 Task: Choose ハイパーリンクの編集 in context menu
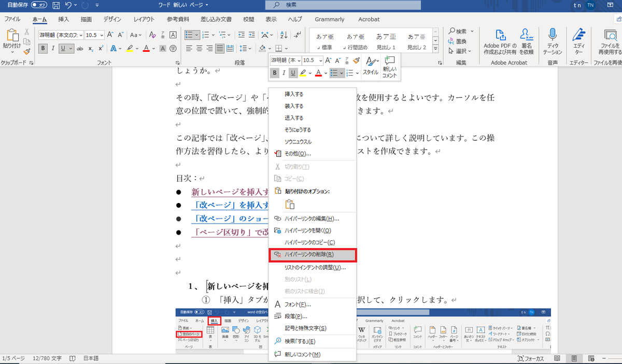tap(313, 219)
